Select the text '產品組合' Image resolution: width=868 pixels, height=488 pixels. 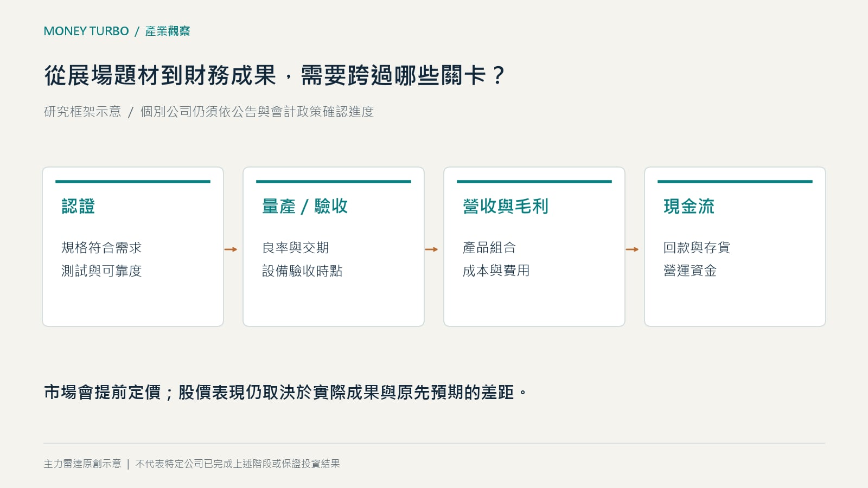(x=489, y=248)
